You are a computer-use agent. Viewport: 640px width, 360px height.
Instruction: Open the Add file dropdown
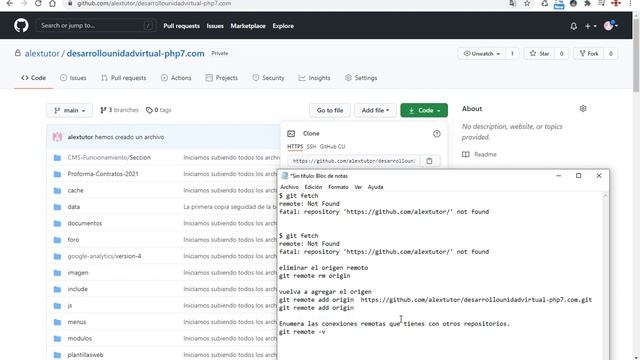[x=375, y=110]
